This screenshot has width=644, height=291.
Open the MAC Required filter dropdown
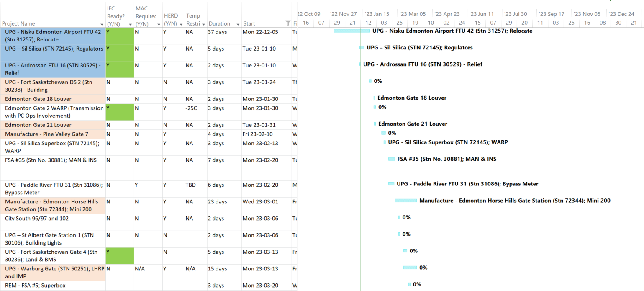click(158, 24)
